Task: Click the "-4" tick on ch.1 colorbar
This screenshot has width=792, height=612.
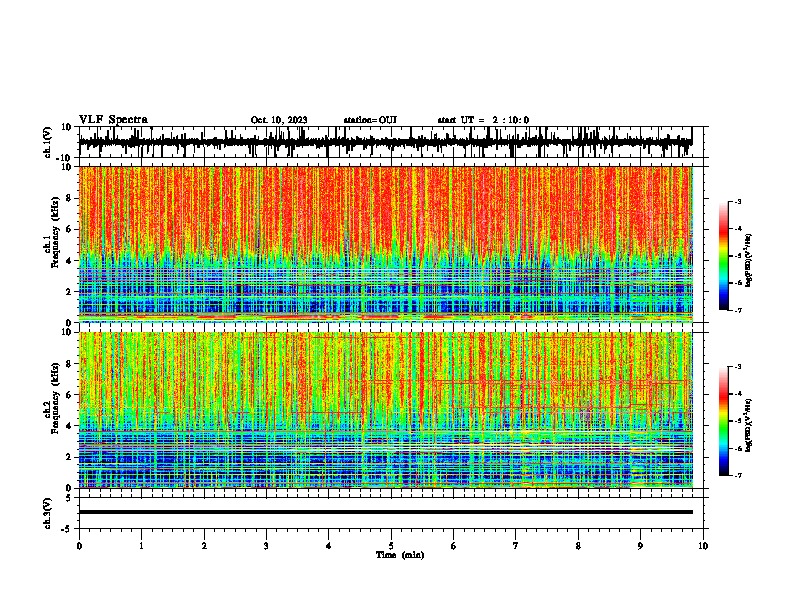Action: pos(738,229)
